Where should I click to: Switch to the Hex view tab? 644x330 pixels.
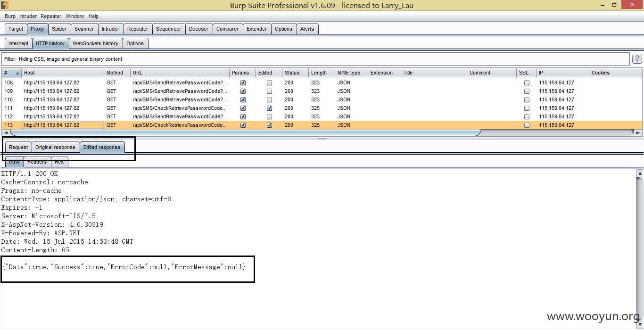[59, 162]
